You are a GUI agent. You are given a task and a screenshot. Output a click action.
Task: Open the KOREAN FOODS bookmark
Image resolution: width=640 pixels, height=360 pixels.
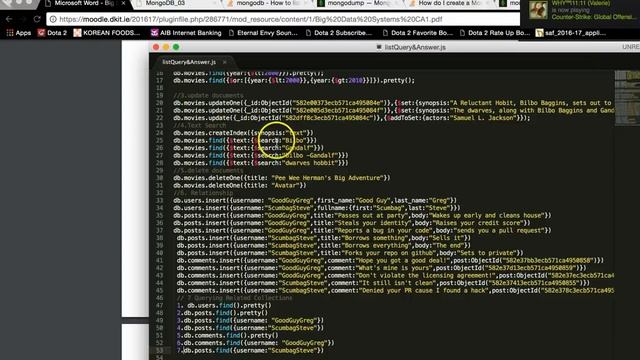(x=107, y=33)
